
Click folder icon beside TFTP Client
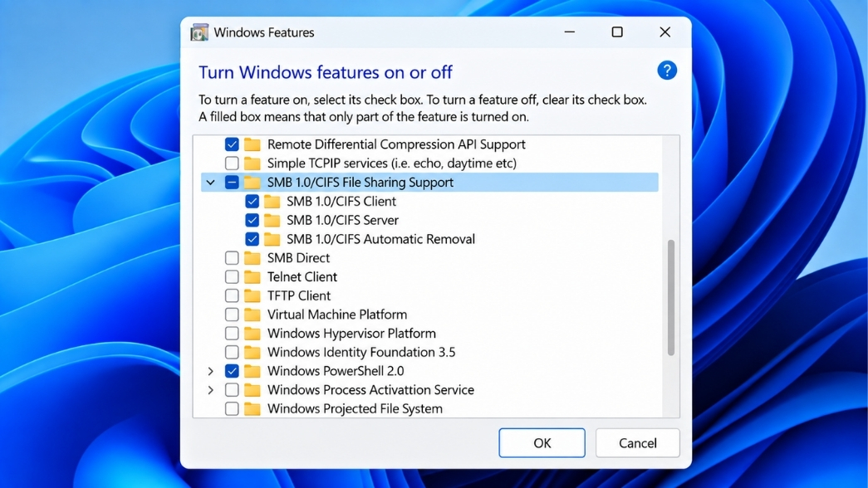[253, 295]
